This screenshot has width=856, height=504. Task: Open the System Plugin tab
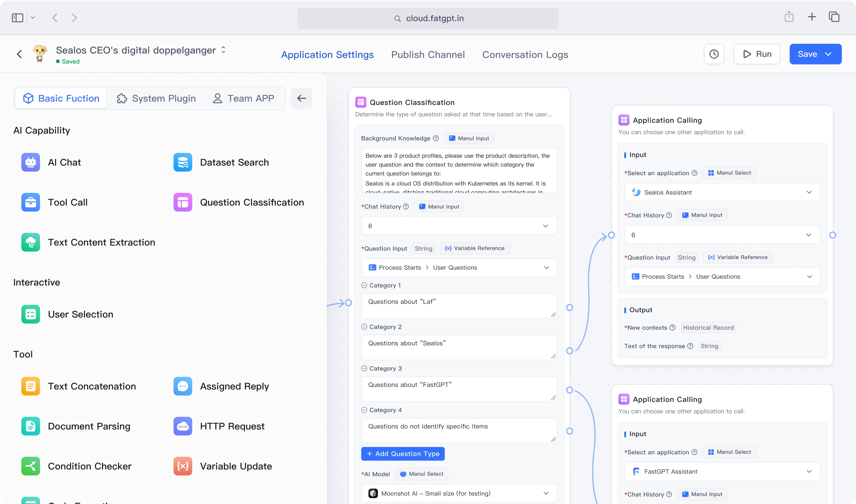(156, 99)
